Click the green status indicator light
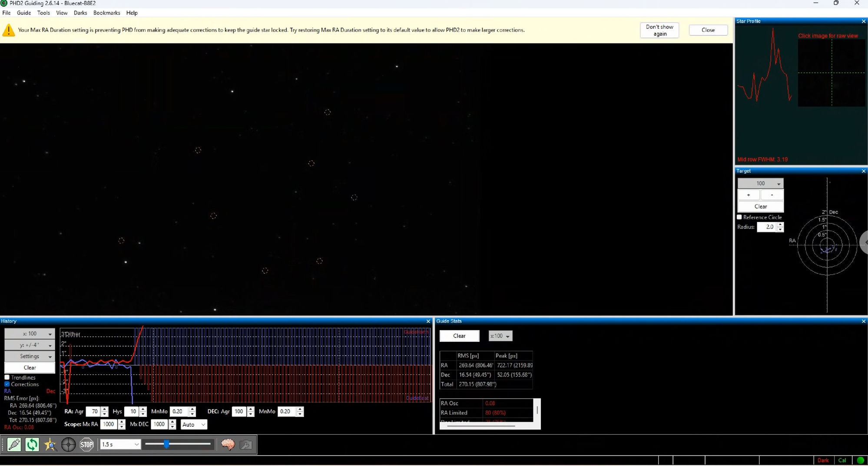Screen dimensions: 868x466 click(x=860, y=460)
